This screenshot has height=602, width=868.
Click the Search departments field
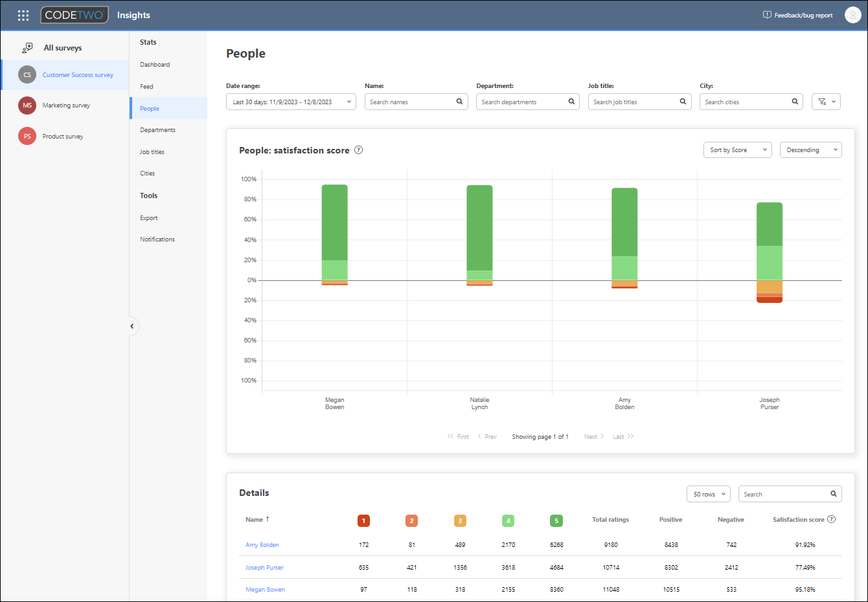click(527, 102)
